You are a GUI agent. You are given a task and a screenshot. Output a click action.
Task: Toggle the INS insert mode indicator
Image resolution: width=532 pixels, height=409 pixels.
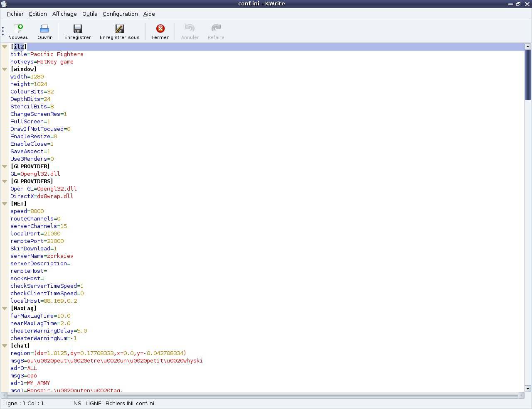pos(76,403)
